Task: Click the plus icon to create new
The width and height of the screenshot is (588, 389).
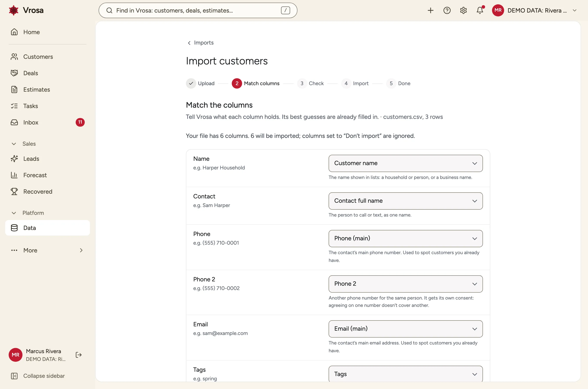Action: [430, 10]
